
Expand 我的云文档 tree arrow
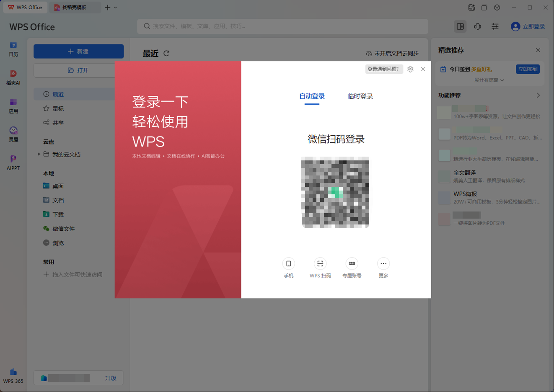pos(39,154)
